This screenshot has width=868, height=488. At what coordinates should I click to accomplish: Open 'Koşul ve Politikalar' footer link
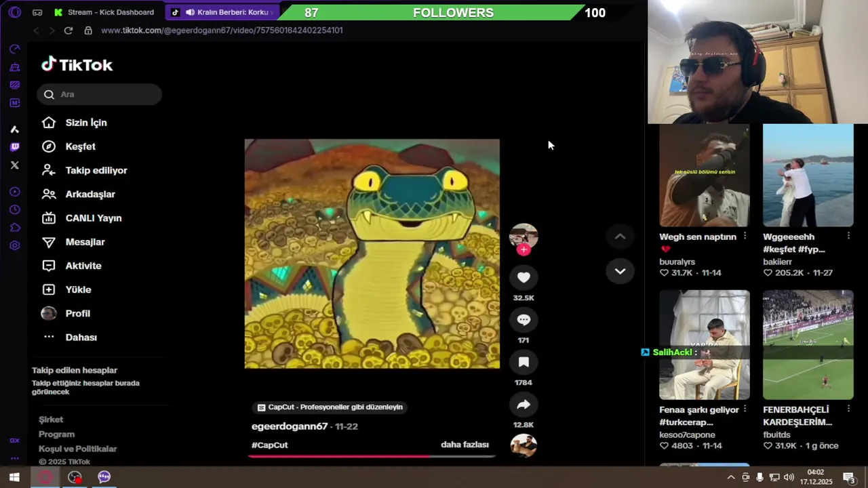77,449
